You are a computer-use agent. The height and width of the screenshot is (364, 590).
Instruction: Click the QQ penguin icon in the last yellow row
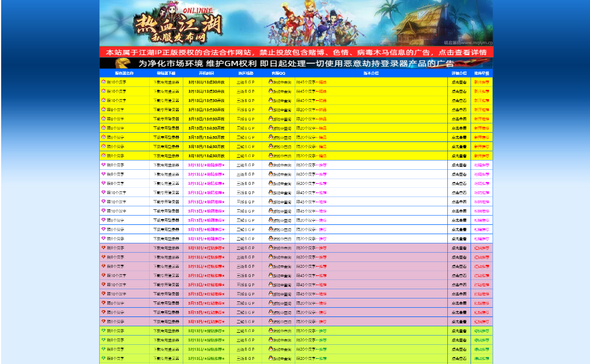(270, 155)
